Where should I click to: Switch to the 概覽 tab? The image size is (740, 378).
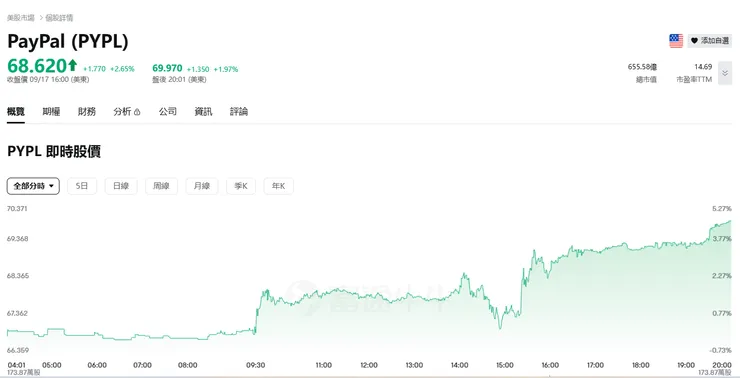(x=16, y=112)
